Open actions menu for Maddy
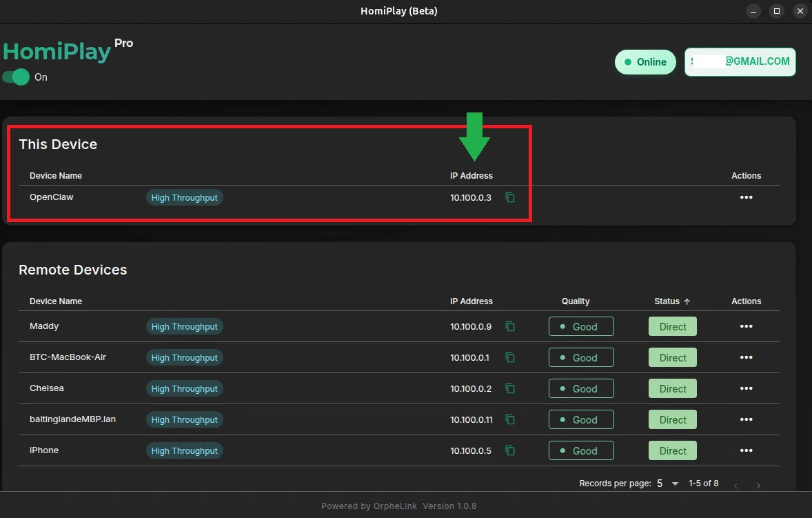The width and height of the screenshot is (812, 518). (747, 326)
